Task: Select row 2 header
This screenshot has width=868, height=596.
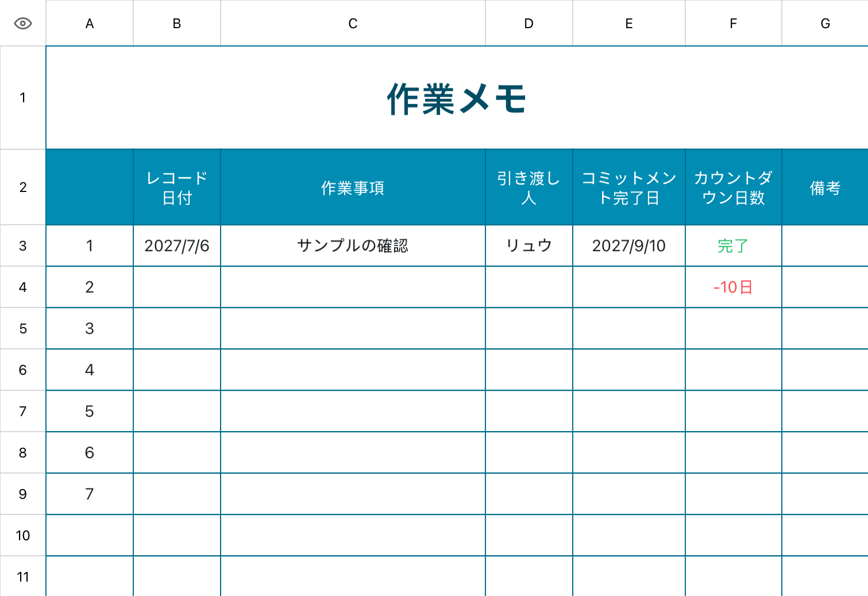Action: tap(23, 187)
